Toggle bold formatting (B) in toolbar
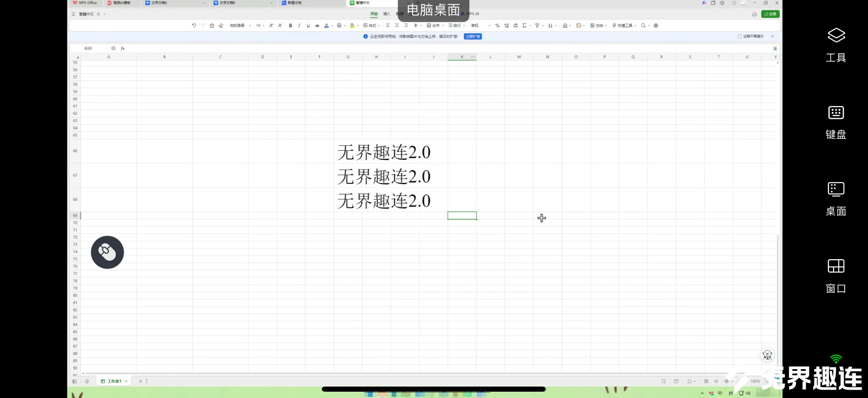 pos(291,25)
